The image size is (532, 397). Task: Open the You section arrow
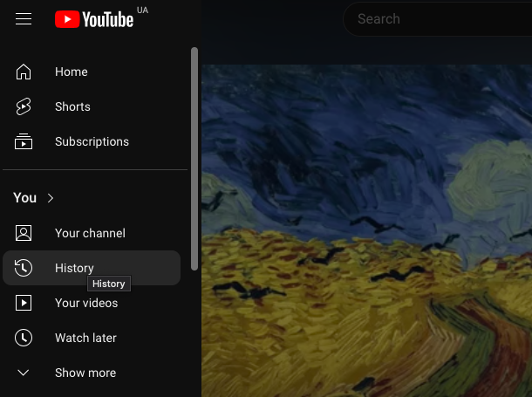[x=51, y=198]
